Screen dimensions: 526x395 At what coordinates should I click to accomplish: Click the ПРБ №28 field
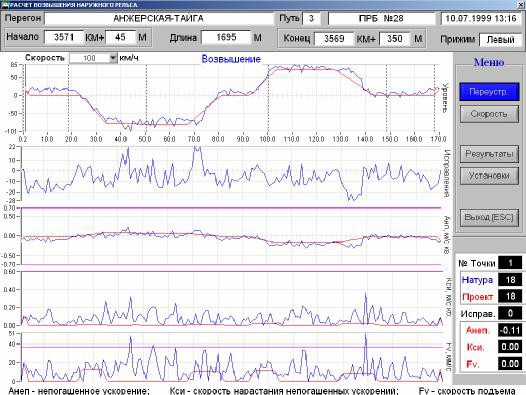tap(381, 18)
